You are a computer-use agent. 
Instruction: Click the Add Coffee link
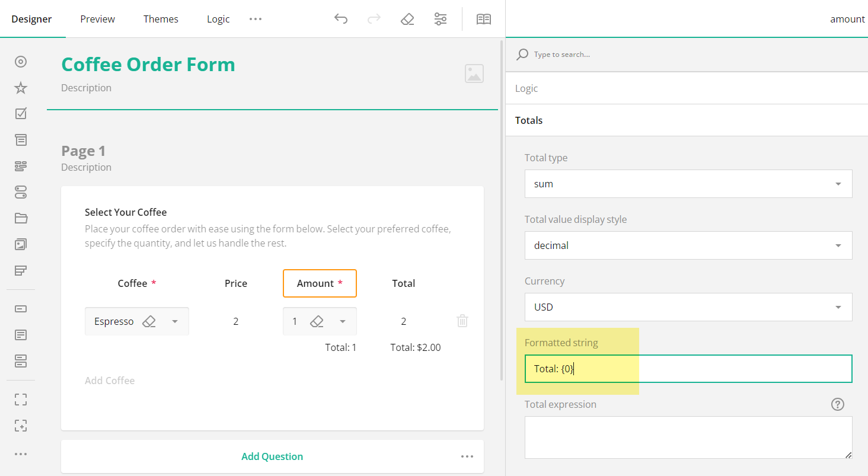110,380
